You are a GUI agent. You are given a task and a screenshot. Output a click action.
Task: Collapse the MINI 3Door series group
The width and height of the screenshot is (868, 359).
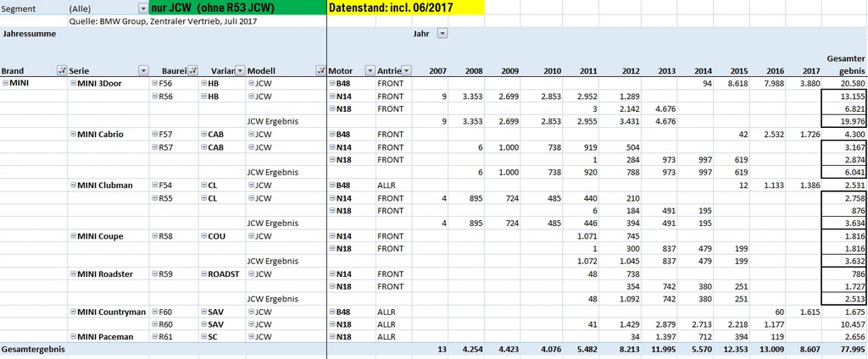point(73,84)
